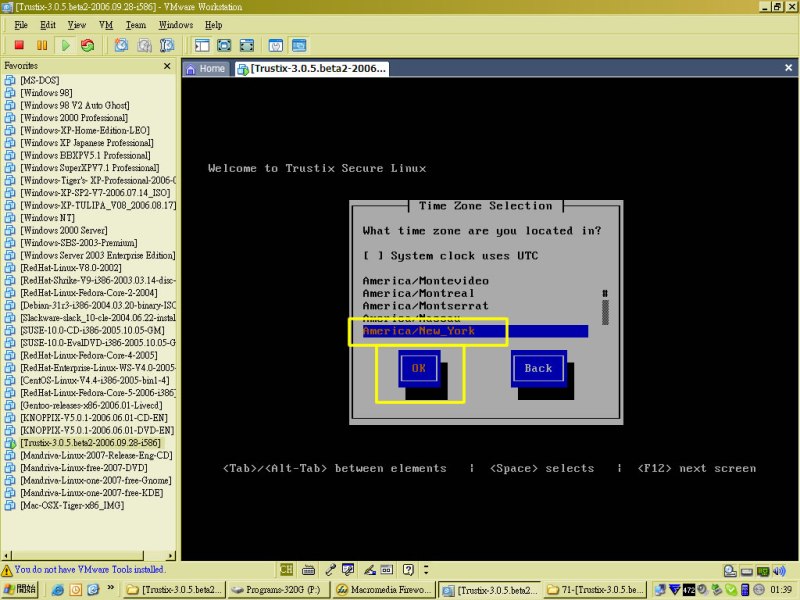This screenshot has height=600, width=800.
Task: Select [Windows 98] in Favorites
Action: (46, 93)
